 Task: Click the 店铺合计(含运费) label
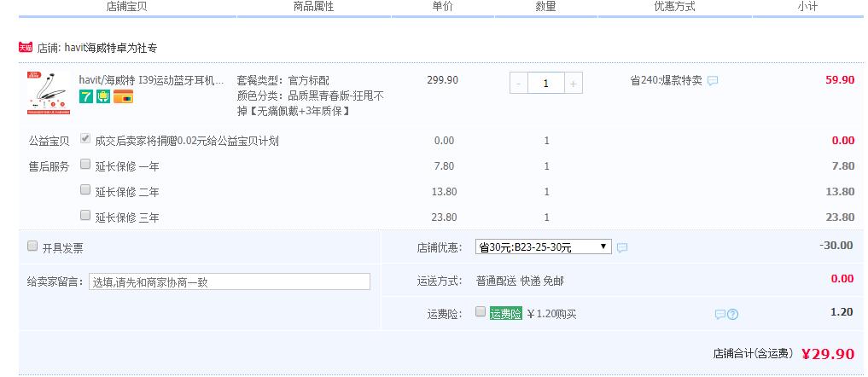tap(753, 354)
